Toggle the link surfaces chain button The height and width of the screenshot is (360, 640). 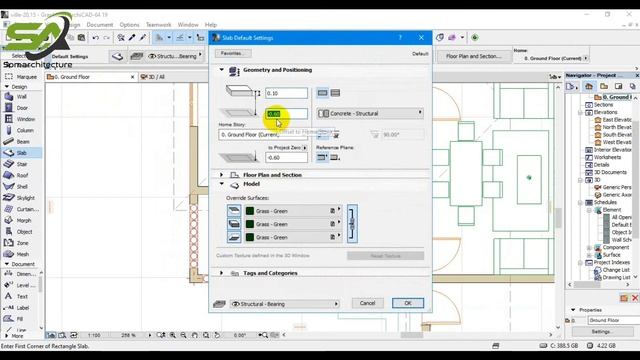click(x=352, y=224)
